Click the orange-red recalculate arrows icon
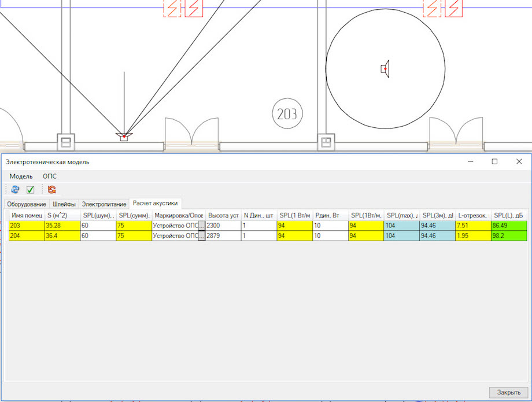 (52, 189)
